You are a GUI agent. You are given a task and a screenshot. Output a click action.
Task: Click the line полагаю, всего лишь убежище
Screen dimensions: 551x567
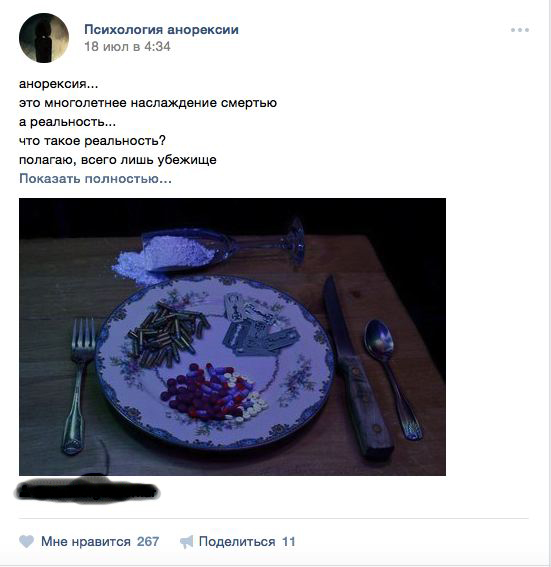118,160
